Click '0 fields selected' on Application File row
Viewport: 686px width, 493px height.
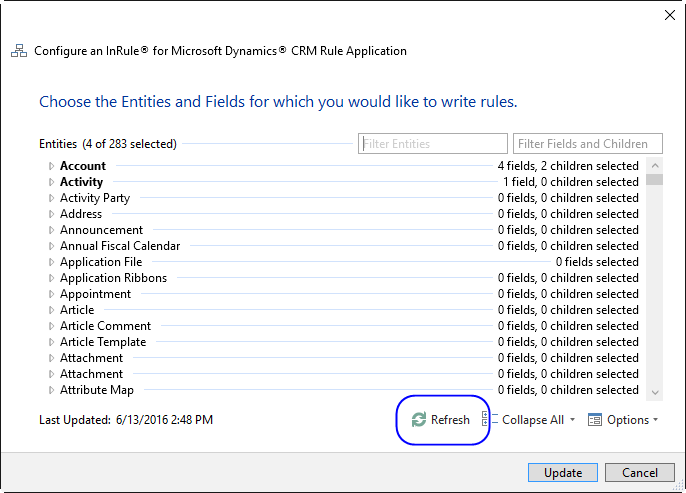[x=597, y=262]
